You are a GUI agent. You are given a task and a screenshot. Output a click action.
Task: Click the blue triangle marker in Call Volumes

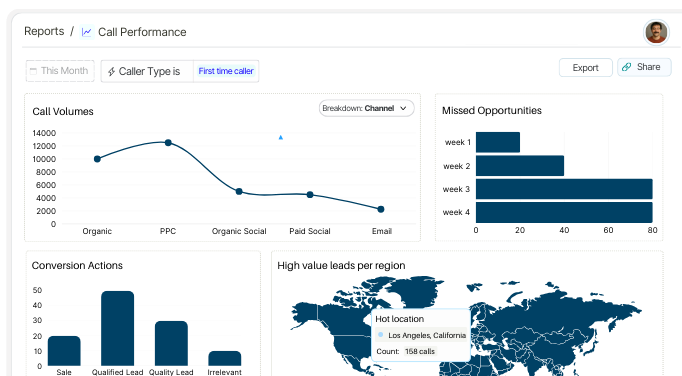pyautogui.click(x=281, y=138)
